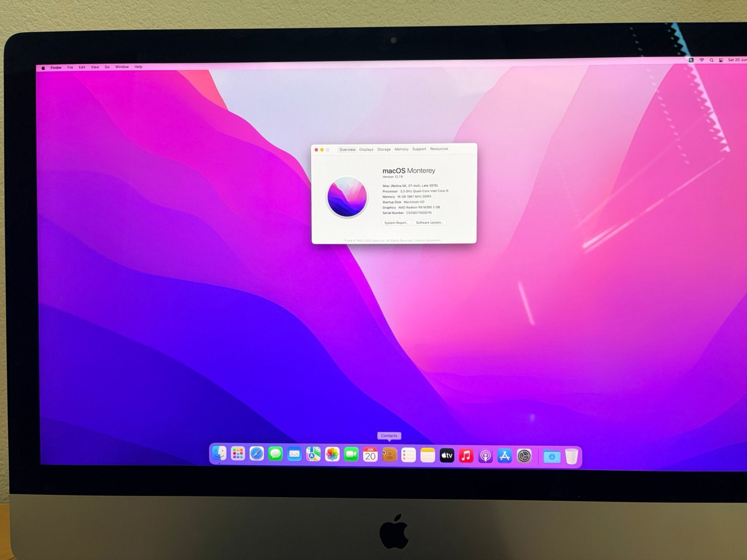This screenshot has width=747, height=560.
Task: Click the System Report button
Action: coord(396,223)
